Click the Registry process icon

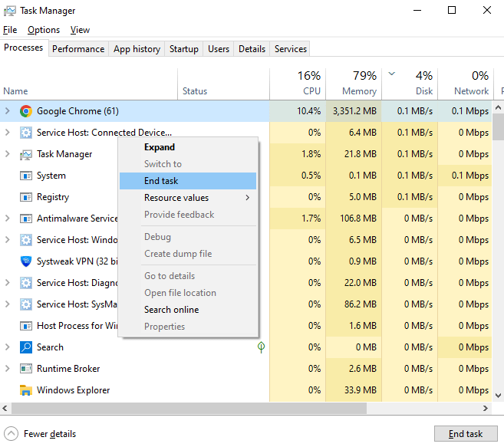tap(25, 197)
